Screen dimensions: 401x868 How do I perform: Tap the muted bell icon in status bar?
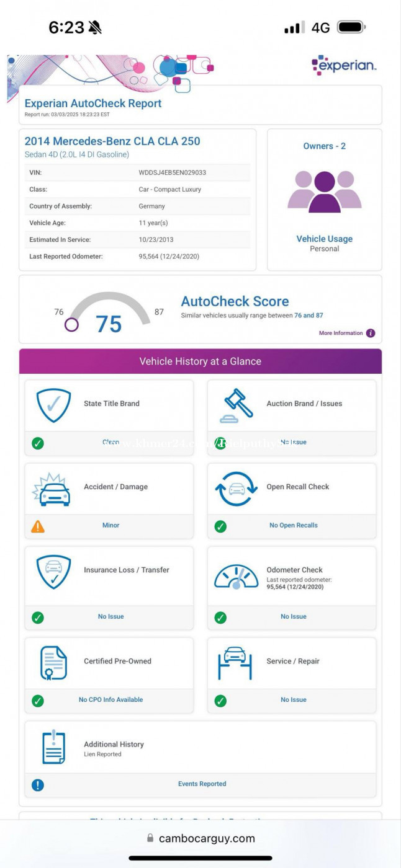(x=95, y=27)
